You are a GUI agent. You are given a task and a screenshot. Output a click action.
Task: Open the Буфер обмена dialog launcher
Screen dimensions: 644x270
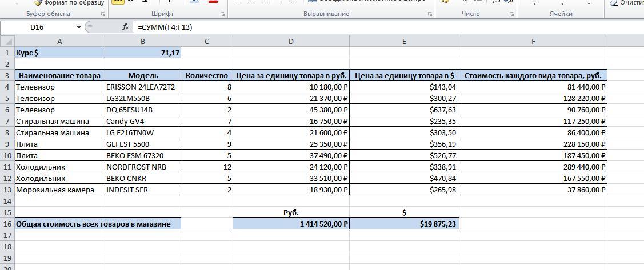coord(103,14)
